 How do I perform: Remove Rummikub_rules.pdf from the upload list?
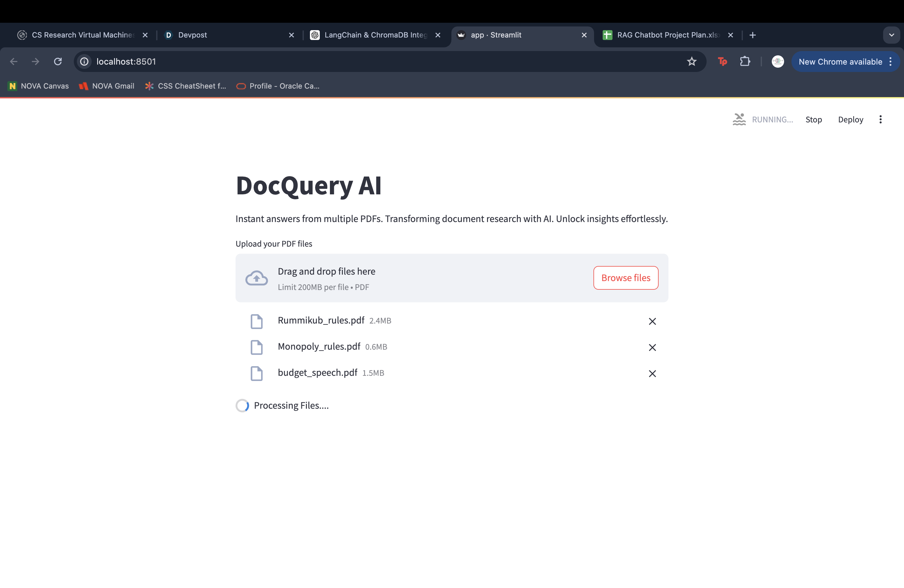[x=652, y=321]
